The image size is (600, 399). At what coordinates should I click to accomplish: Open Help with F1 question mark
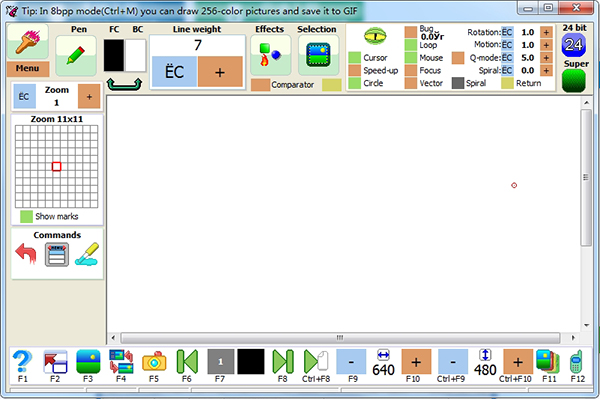click(22, 362)
